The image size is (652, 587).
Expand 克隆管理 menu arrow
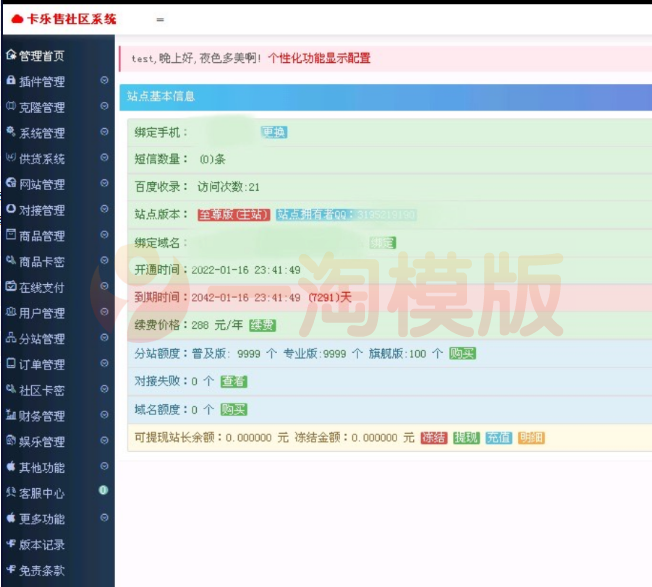(x=104, y=106)
